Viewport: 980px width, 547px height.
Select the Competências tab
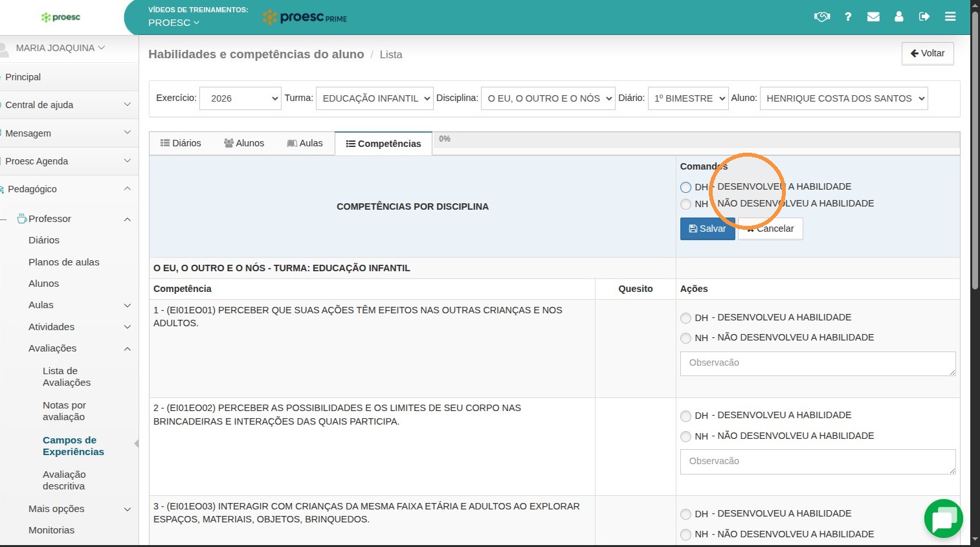tap(383, 144)
